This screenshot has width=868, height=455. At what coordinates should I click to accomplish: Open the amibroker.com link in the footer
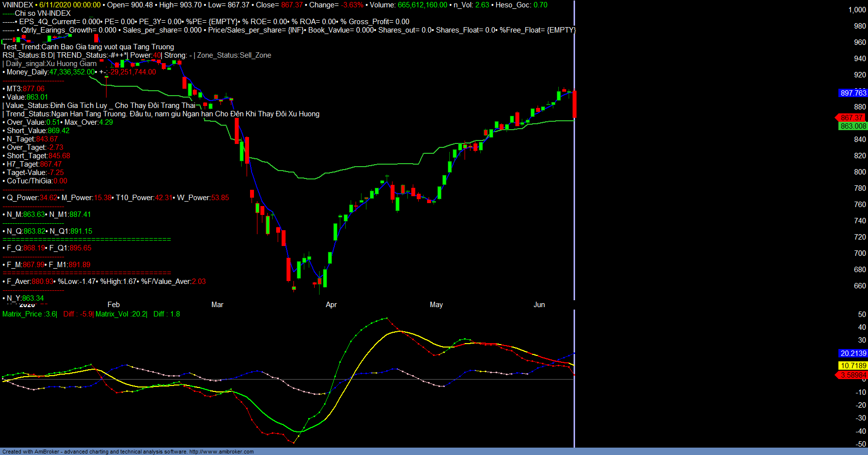(221, 452)
